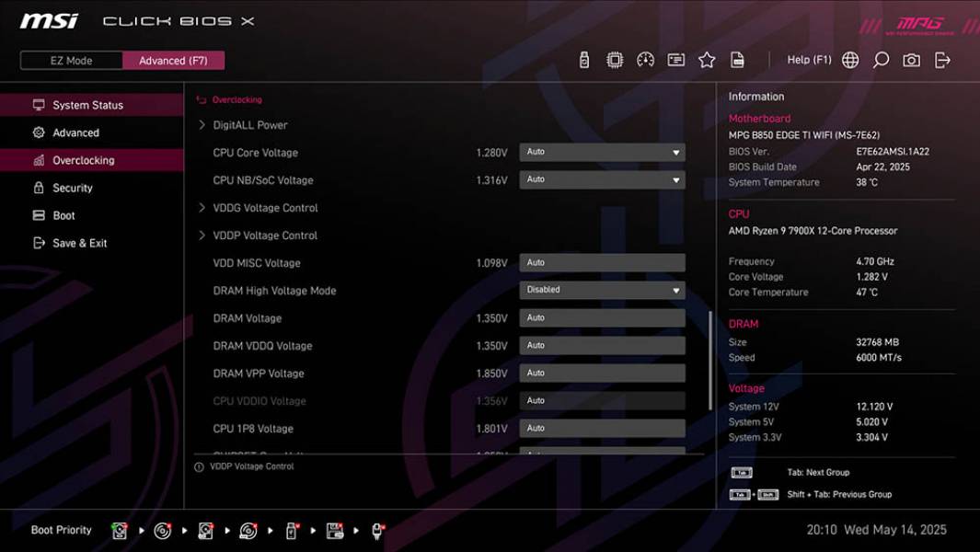980x552 pixels.
Task: Open the hardware monitor gauge icon
Action: (x=645, y=60)
